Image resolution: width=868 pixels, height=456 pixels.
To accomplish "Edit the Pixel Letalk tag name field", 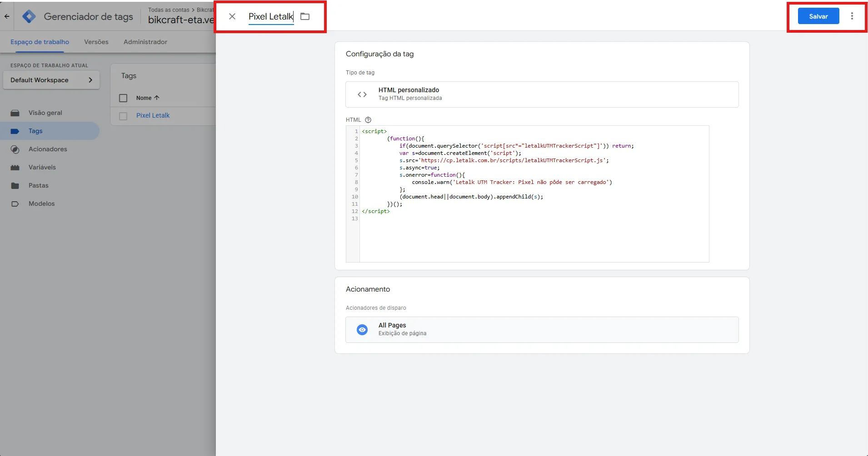I will 271,17.
